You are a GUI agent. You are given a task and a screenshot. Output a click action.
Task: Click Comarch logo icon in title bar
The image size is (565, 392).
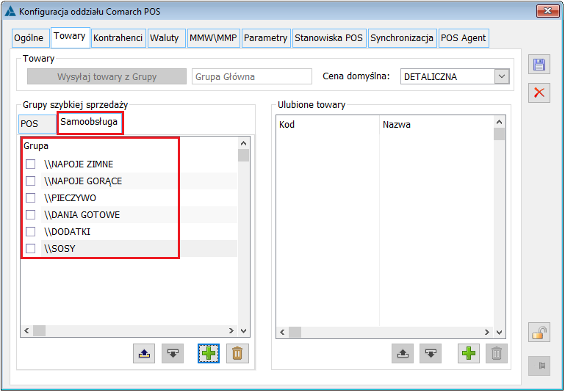tap(10, 11)
